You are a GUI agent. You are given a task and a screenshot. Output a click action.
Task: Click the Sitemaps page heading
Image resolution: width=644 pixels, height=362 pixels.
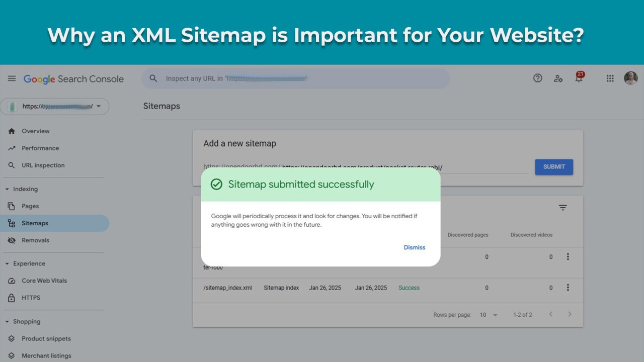click(x=162, y=106)
